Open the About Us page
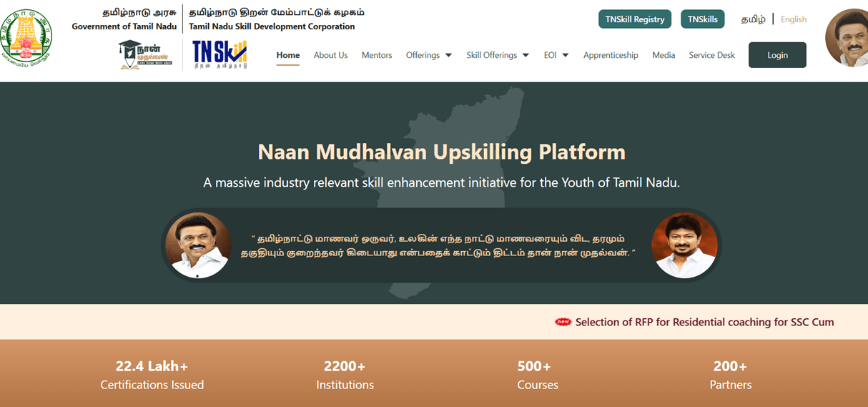This screenshot has width=868, height=407. [x=330, y=55]
